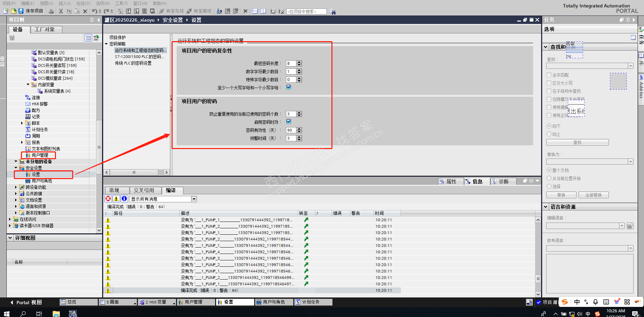Increase the 最短密码长度 value with up arrow
This screenshot has width=644, height=317.
click(299, 62)
